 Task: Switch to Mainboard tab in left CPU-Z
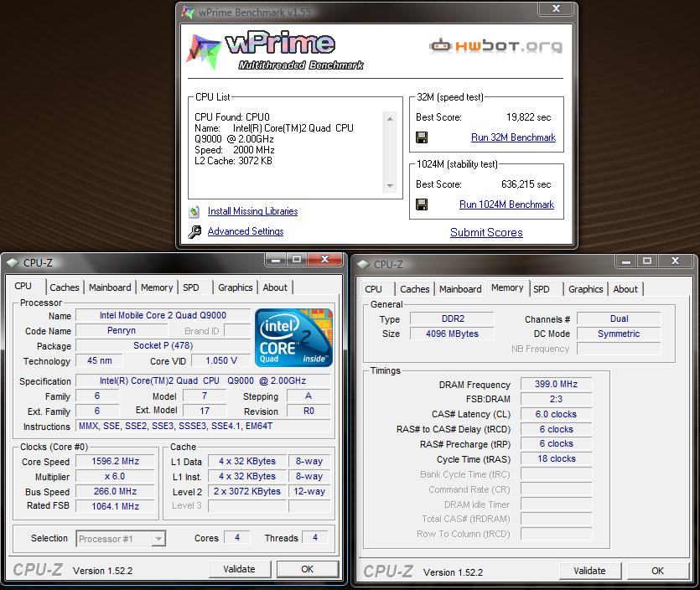[110, 287]
